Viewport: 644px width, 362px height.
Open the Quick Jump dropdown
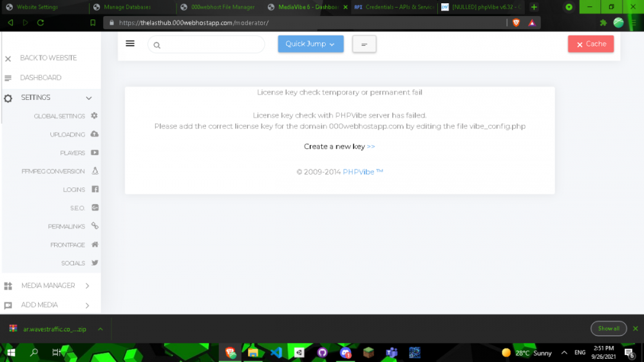tap(310, 44)
